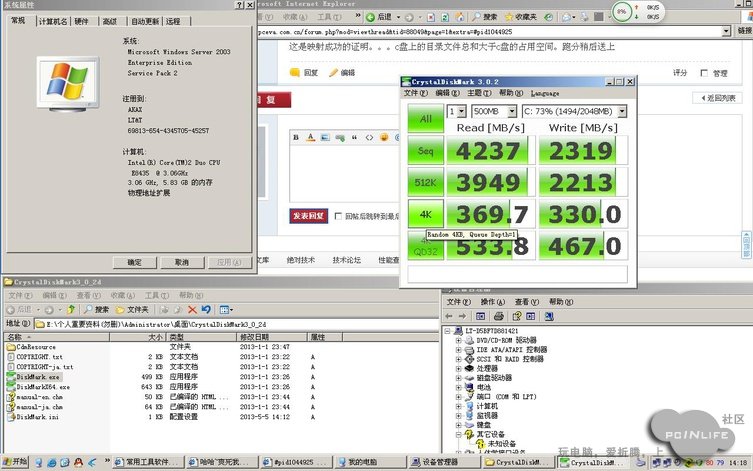The width and height of the screenshot is (753, 471).
Task: Click the History icon in Internet Explorer toolbar
Action: point(548,17)
